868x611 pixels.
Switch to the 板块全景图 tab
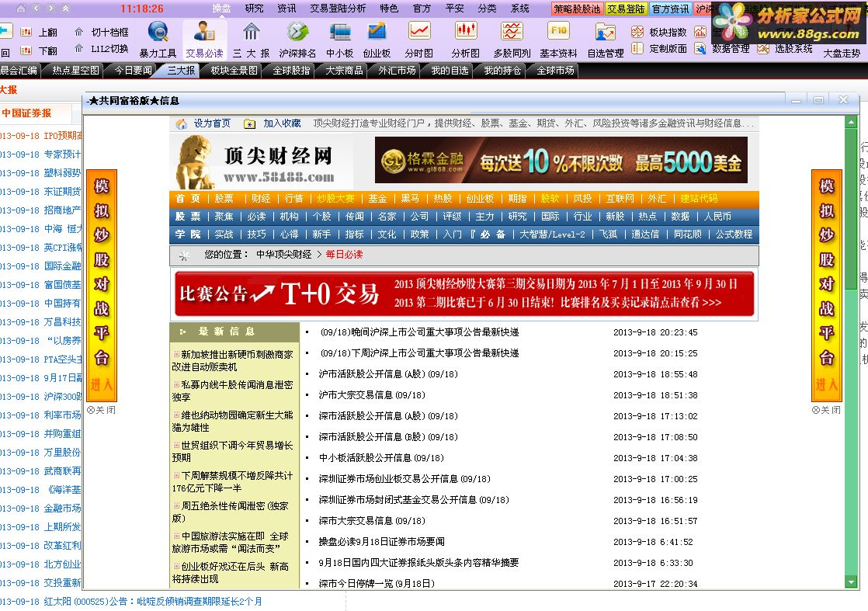(x=234, y=71)
